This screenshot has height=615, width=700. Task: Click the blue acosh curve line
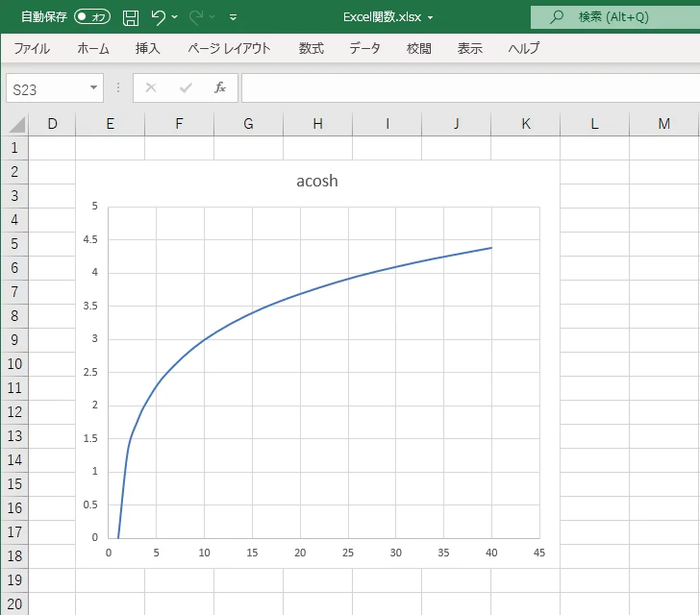300,294
